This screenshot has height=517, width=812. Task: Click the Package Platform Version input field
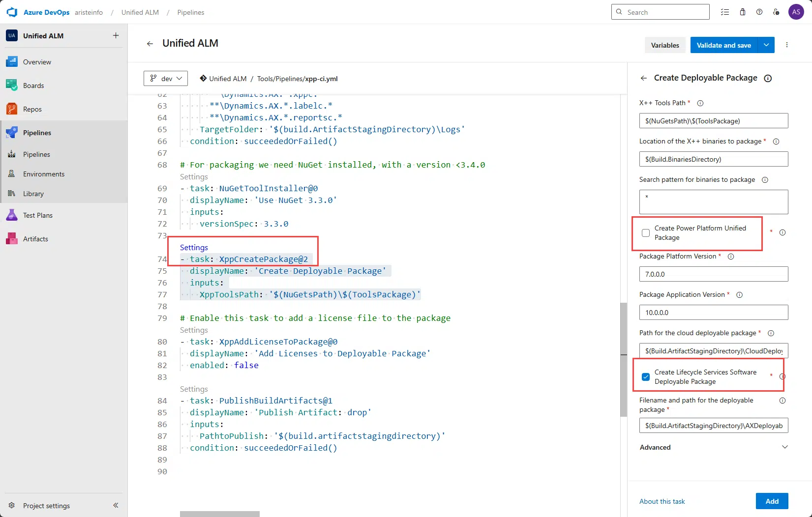pos(713,274)
